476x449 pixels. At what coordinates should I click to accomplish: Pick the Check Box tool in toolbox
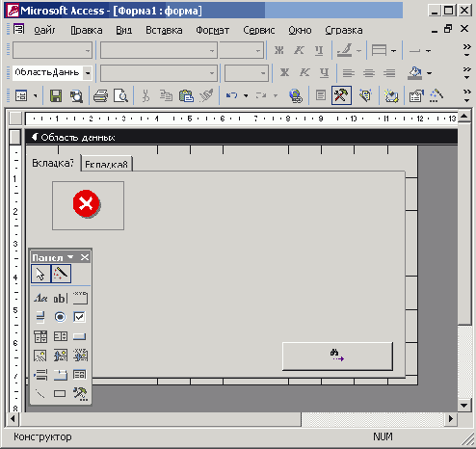(x=80, y=317)
